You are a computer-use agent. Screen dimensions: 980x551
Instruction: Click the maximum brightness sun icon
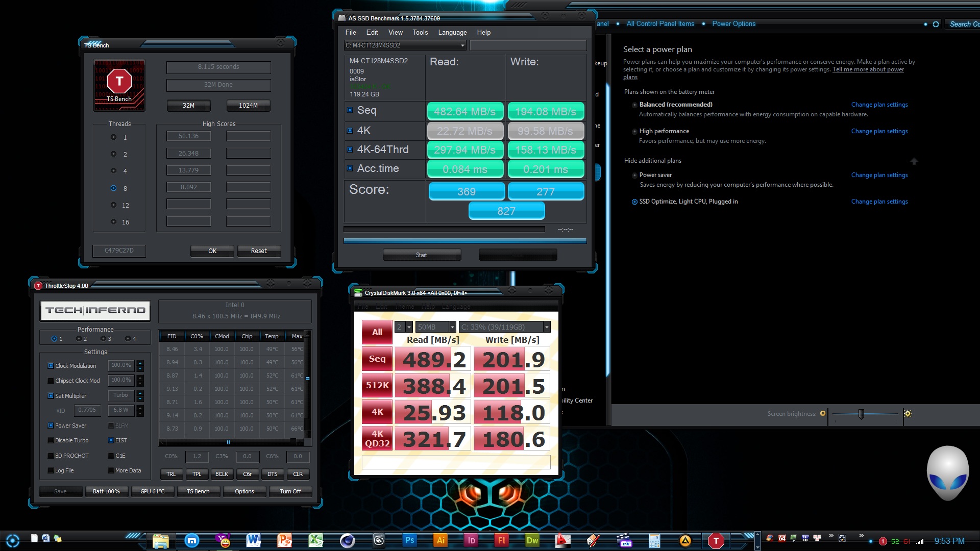click(908, 414)
